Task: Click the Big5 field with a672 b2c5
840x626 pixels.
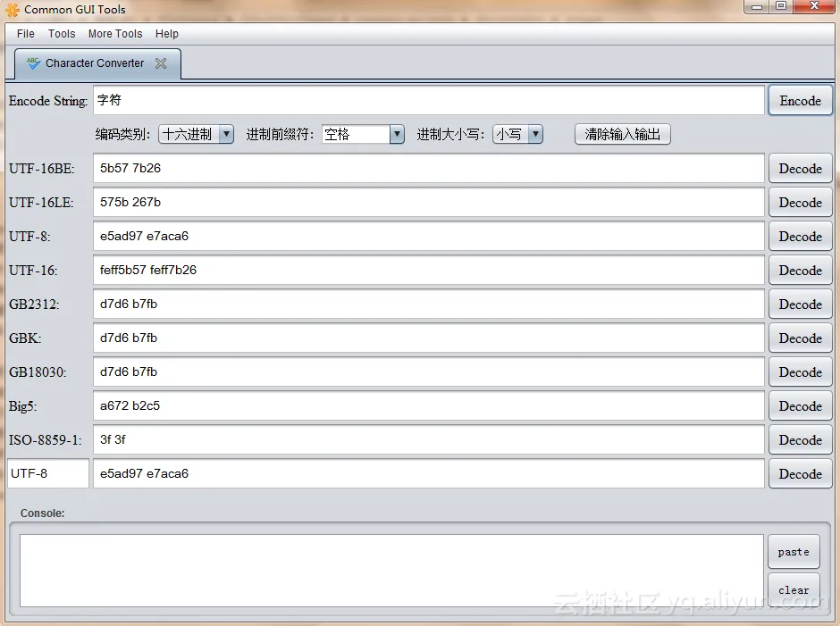Action: tap(429, 405)
